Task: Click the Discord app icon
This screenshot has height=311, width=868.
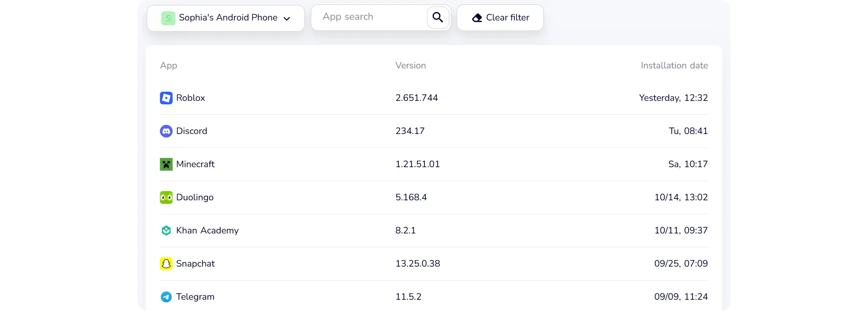Action: coord(166,131)
